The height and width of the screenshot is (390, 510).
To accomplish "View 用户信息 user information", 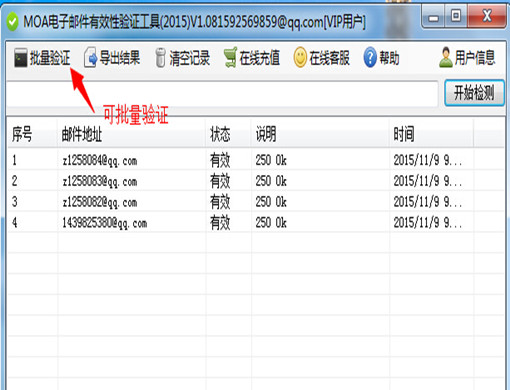I will [467, 57].
